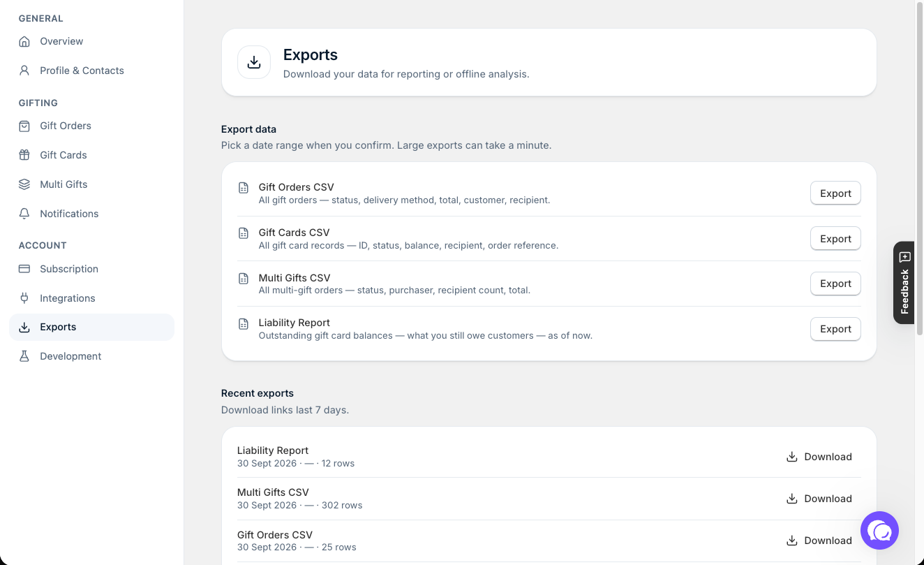Viewport: 924px width, 565px height.
Task: Export the Multi Gifts CSV
Action: (x=835, y=284)
